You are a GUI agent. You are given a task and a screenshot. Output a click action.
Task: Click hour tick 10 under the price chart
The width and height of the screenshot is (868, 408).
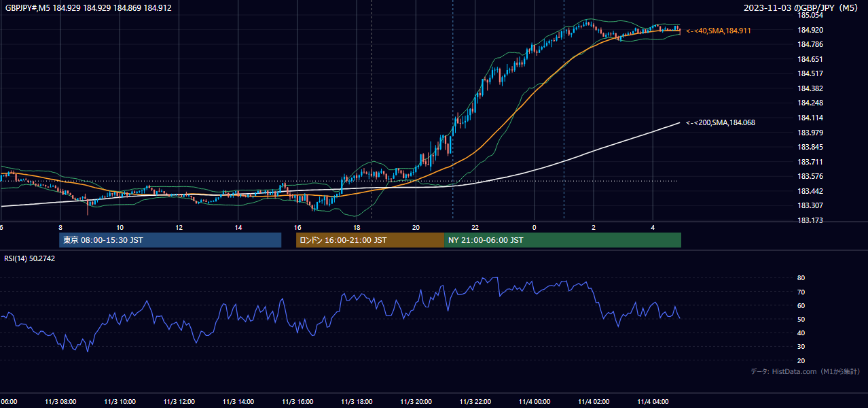coord(120,227)
